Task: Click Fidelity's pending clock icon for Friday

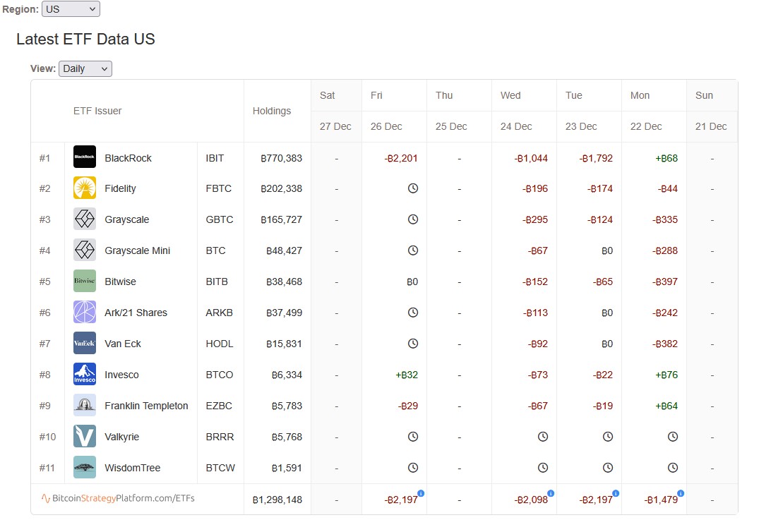Action: (413, 188)
